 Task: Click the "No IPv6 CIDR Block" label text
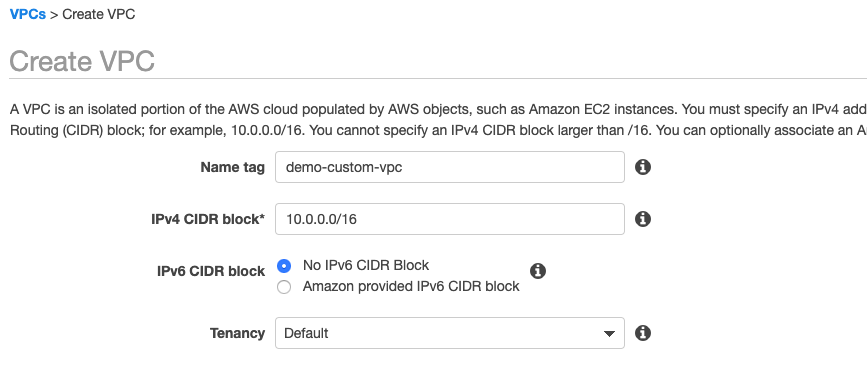pos(365,265)
